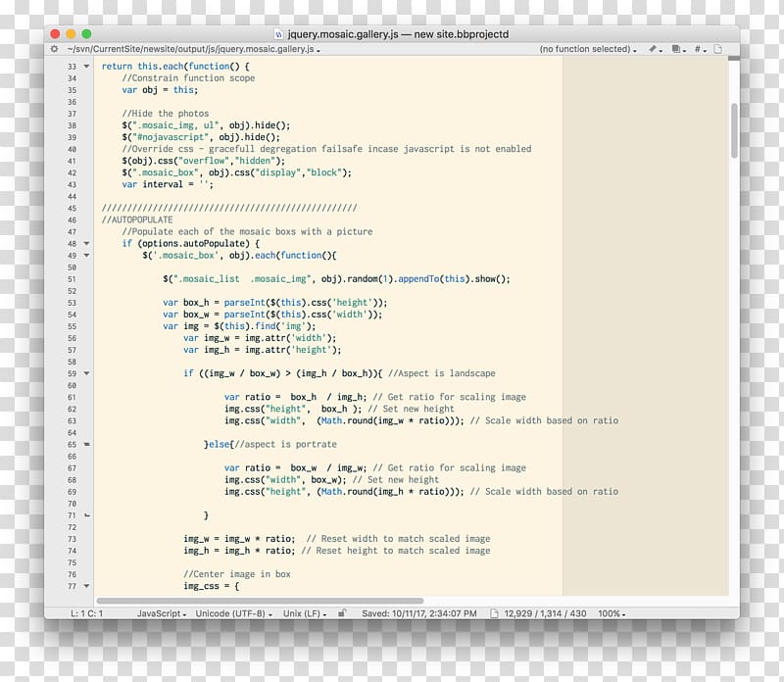This screenshot has height=682, width=784.
Task: Open the "(no function selected)" function pop-up
Action: (x=587, y=49)
